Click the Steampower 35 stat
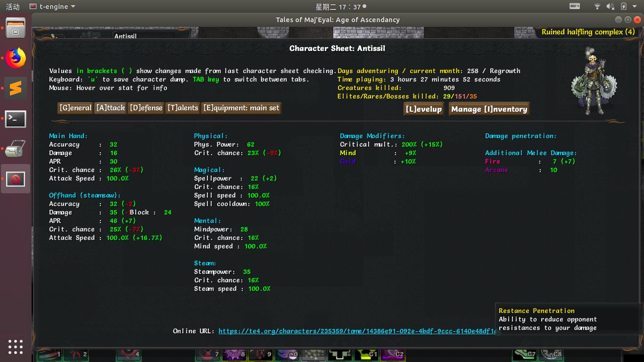The height and width of the screenshot is (362, 644). (223, 272)
